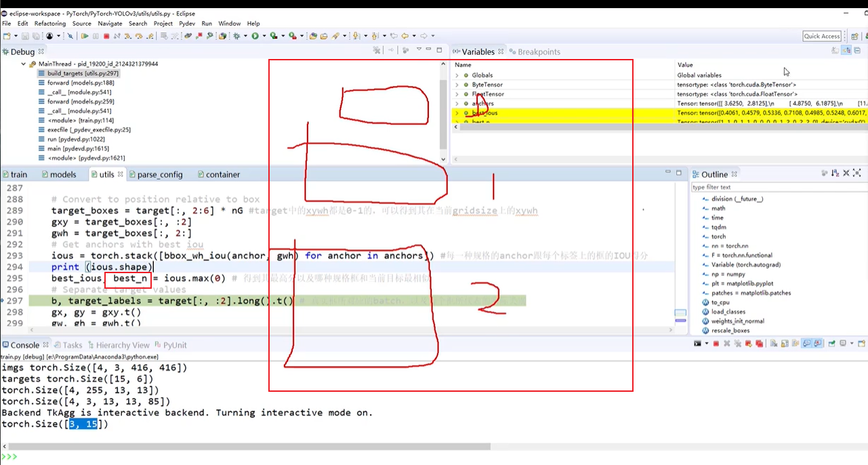Click the Quick Access search box

coord(822,36)
